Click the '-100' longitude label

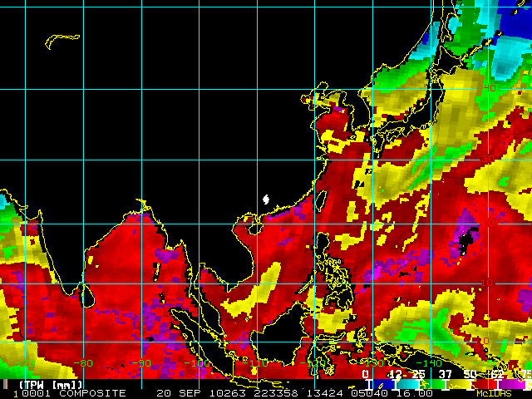pyautogui.click(x=198, y=363)
